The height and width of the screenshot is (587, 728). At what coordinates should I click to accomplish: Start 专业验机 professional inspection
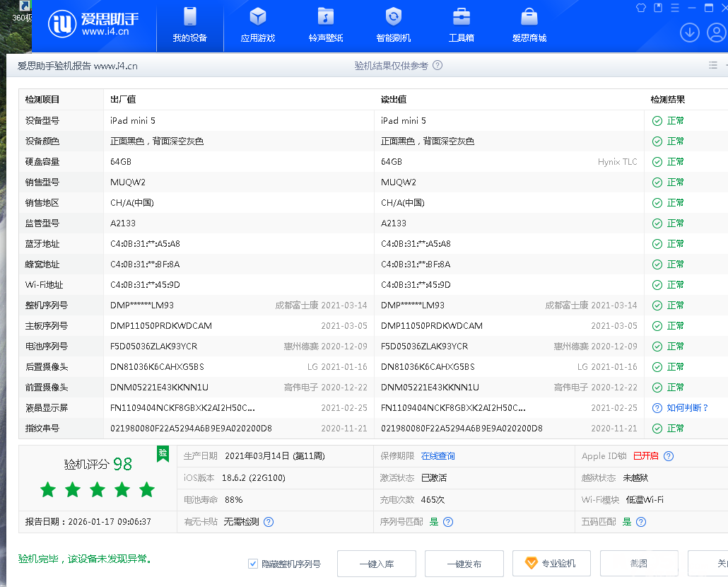point(551,564)
